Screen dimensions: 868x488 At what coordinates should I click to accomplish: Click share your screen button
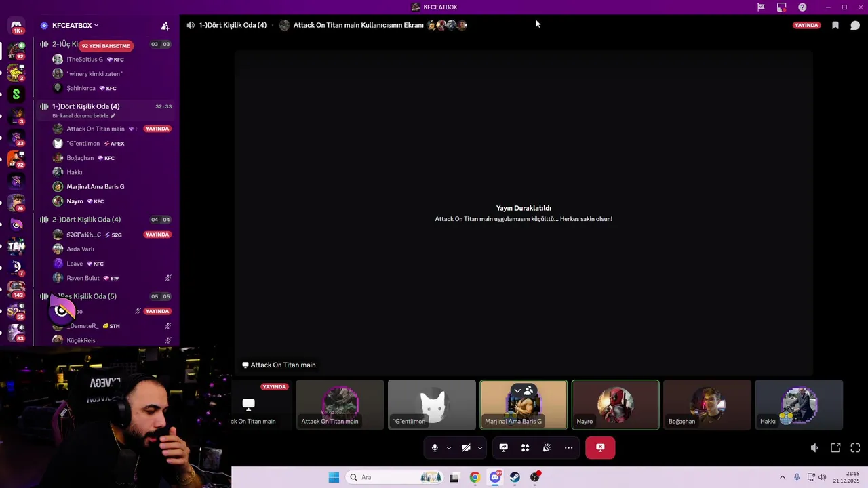click(x=504, y=447)
